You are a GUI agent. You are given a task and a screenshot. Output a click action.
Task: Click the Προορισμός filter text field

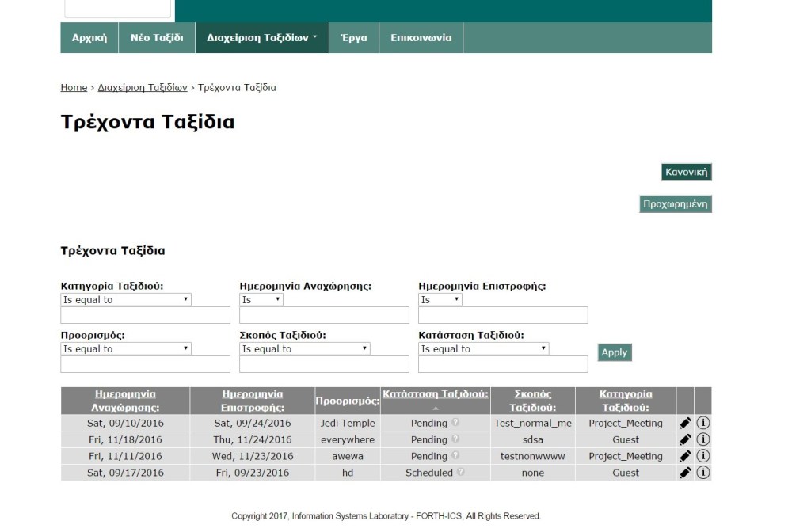145,364
